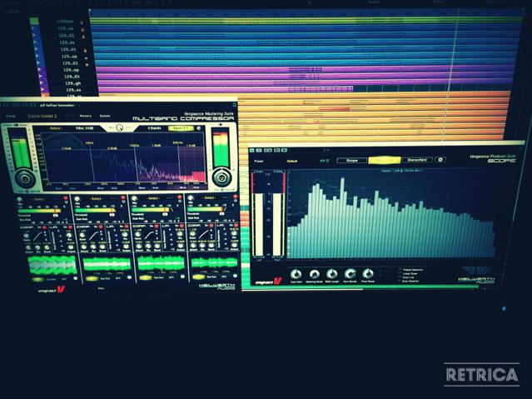
Task: Click band 1 mix knob at top-left
Action: pyautogui.click(x=20, y=200)
